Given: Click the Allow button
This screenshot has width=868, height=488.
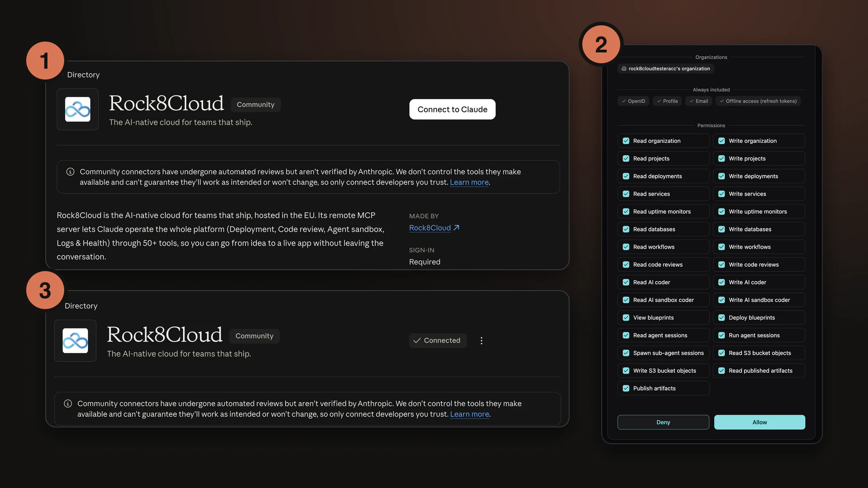Looking at the screenshot, I should pyautogui.click(x=759, y=422).
